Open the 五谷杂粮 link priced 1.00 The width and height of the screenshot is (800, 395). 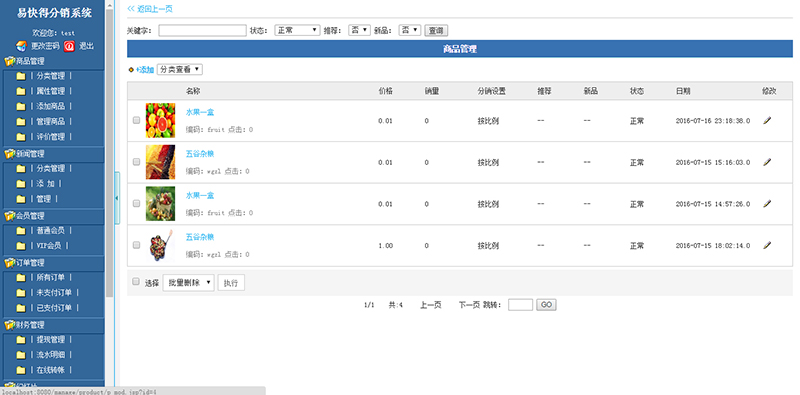(x=199, y=237)
